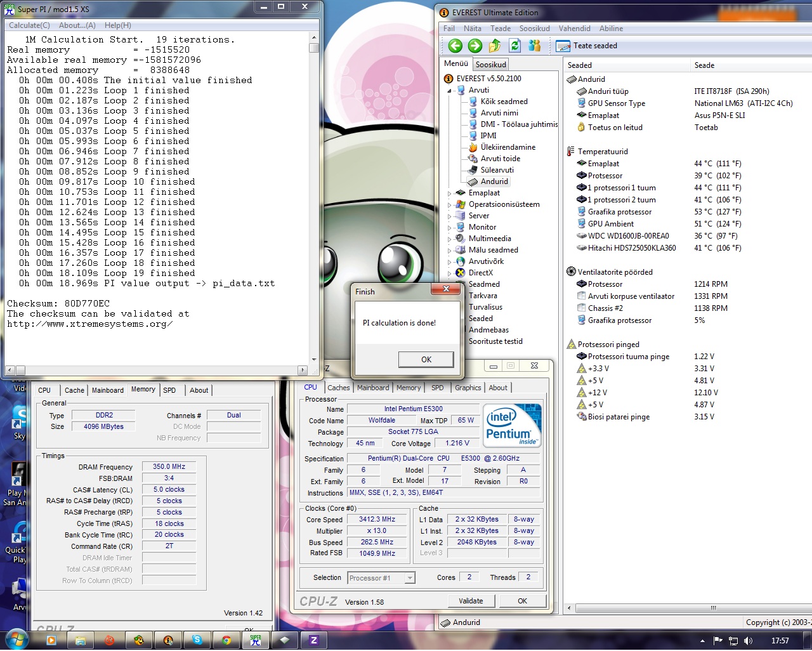Open the Soosikud menu in EVEREST menu bar
Image resolution: width=812 pixels, height=651 pixels.
[x=535, y=29]
